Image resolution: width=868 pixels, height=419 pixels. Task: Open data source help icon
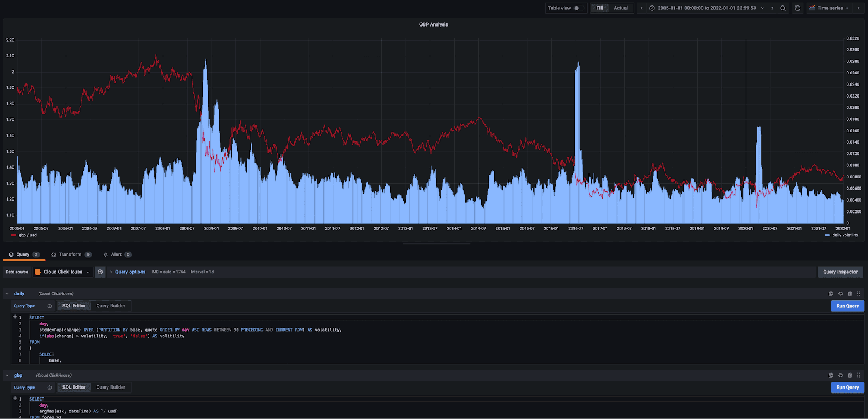100,272
